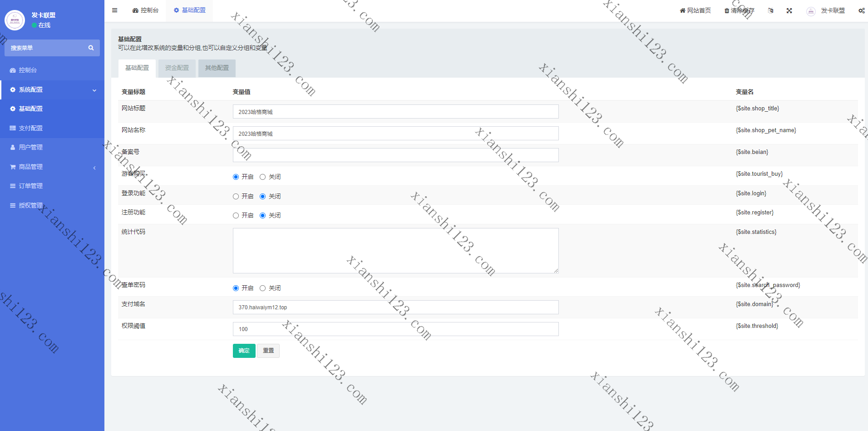
Task: Select 关闭 for 登录功能
Action: point(262,196)
